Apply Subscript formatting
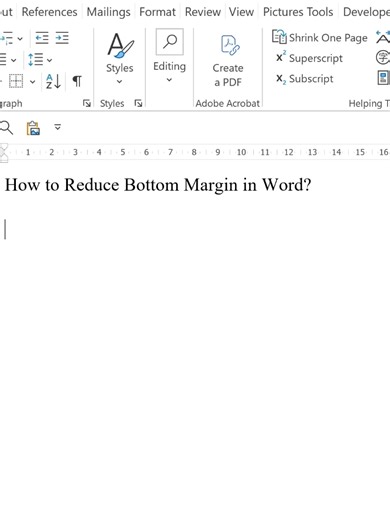The height and width of the screenshot is (520, 390). pos(305,79)
